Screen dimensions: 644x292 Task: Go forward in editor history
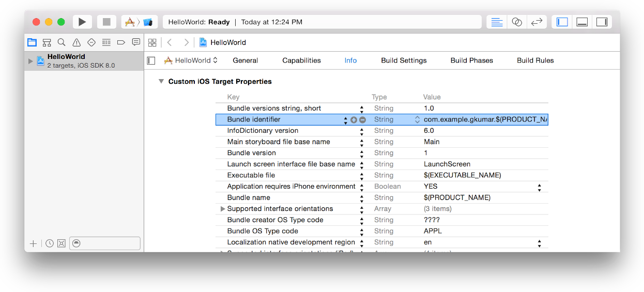186,42
